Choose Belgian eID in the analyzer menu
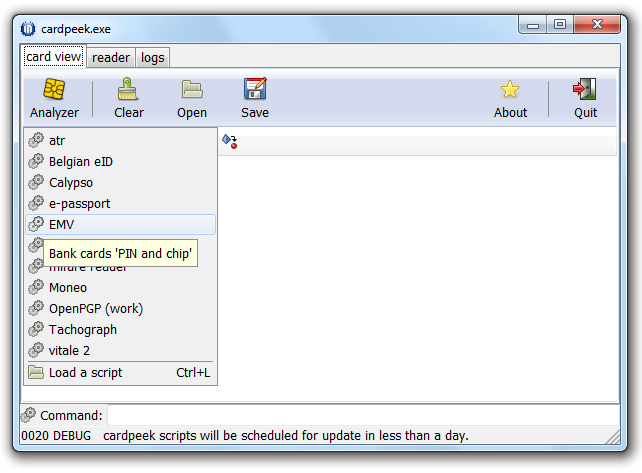Image resolution: width=642 pixels, height=473 pixels. coord(80,162)
